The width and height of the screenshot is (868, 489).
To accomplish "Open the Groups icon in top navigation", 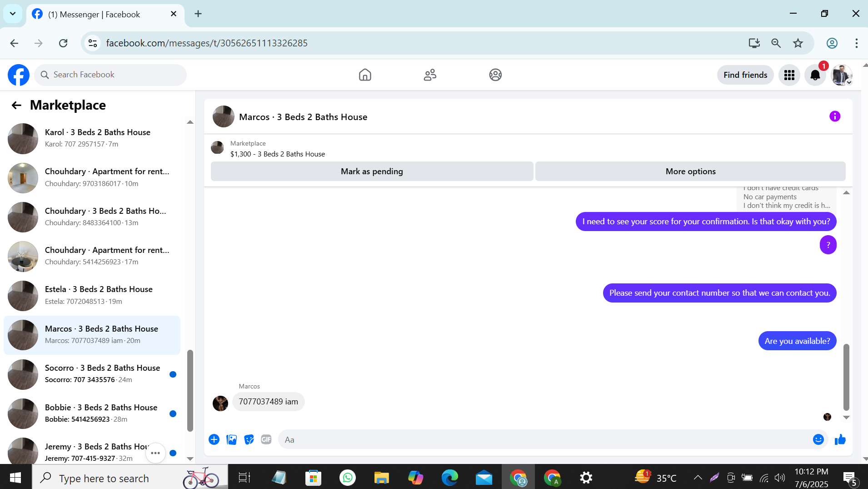I will coord(495,75).
